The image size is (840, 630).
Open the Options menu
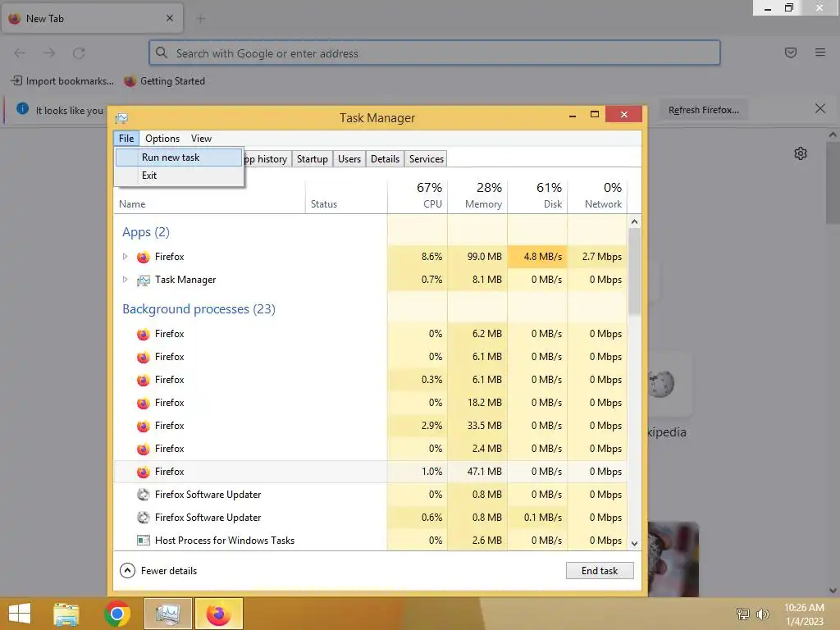[162, 138]
